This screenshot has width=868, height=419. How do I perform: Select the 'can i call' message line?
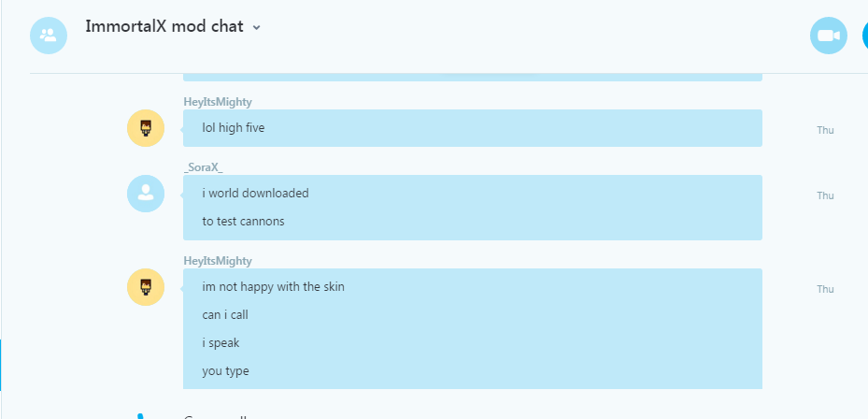click(225, 315)
